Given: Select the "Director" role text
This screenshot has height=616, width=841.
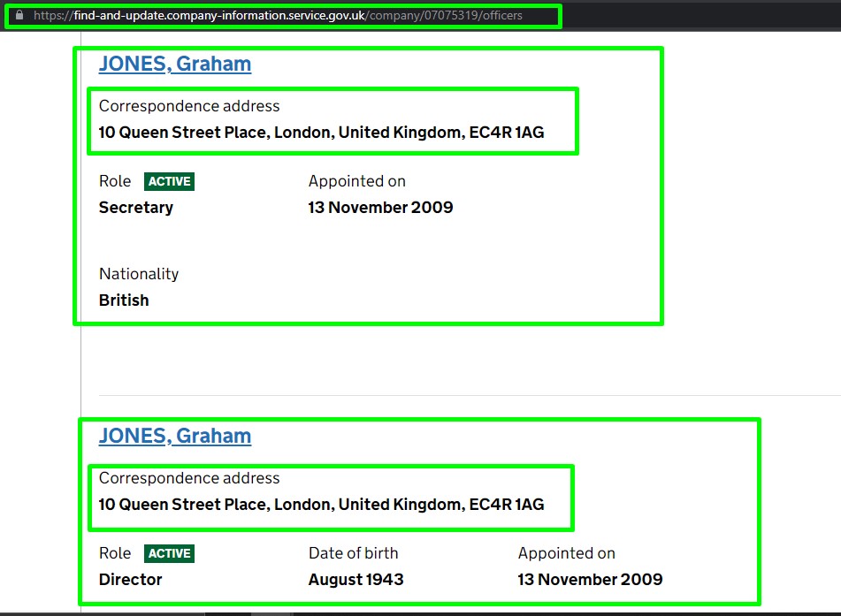Looking at the screenshot, I should pyautogui.click(x=130, y=580).
